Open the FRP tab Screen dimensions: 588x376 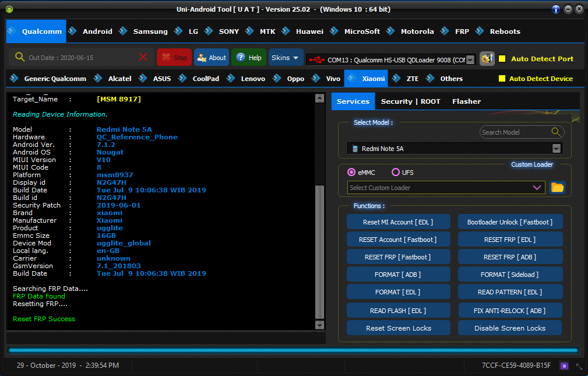pyautogui.click(x=462, y=31)
